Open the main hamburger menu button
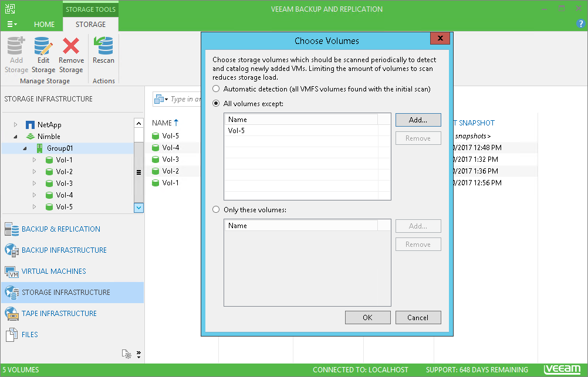 12,25
